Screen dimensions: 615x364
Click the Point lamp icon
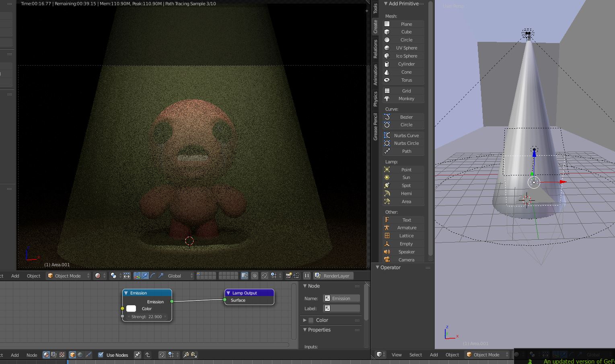387,170
